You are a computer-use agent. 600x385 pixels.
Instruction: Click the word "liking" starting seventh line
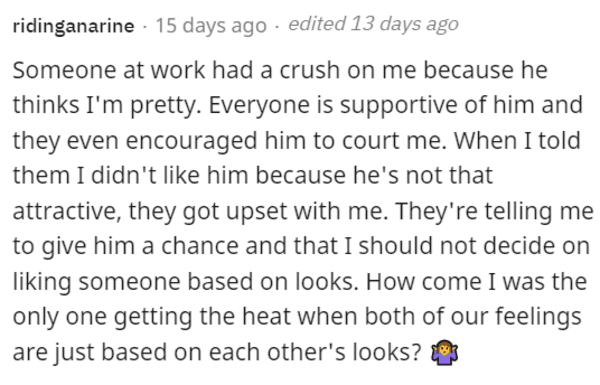pyautogui.click(x=42, y=282)
